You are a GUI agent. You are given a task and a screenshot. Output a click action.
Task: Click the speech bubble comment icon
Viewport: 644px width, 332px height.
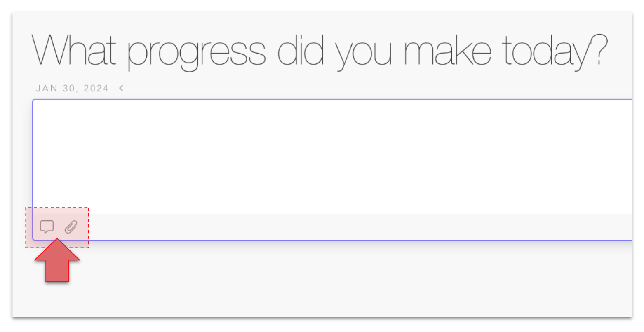click(x=47, y=227)
